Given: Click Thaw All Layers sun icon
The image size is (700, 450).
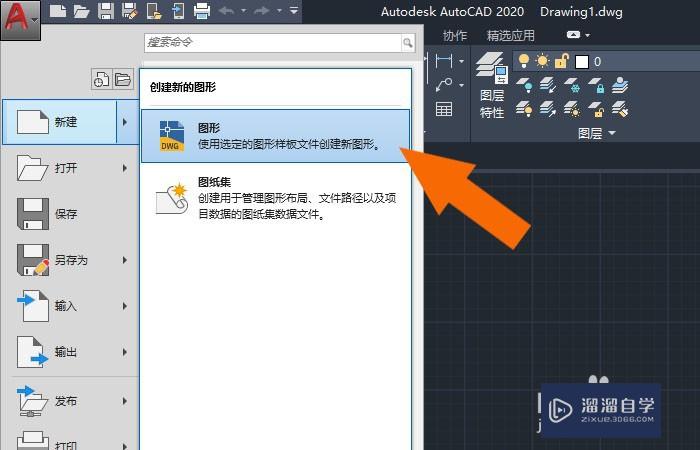Looking at the screenshot, I should click(572, 108).
